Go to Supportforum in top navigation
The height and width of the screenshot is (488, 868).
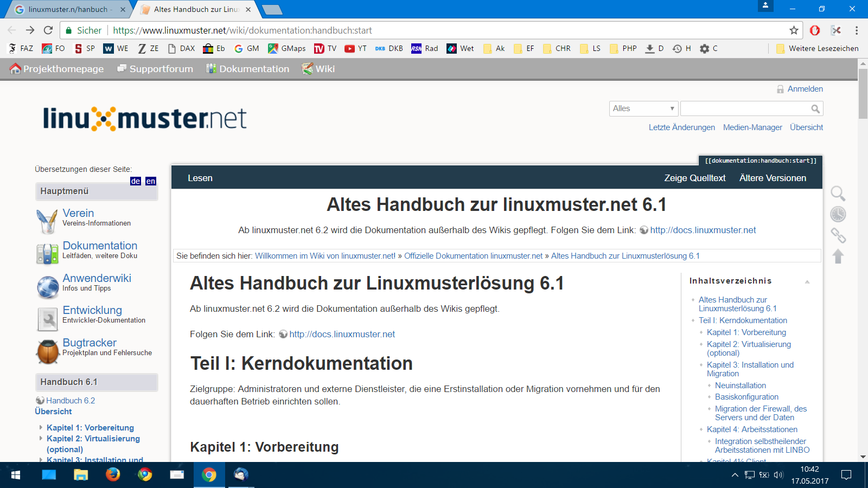[155, 69]
